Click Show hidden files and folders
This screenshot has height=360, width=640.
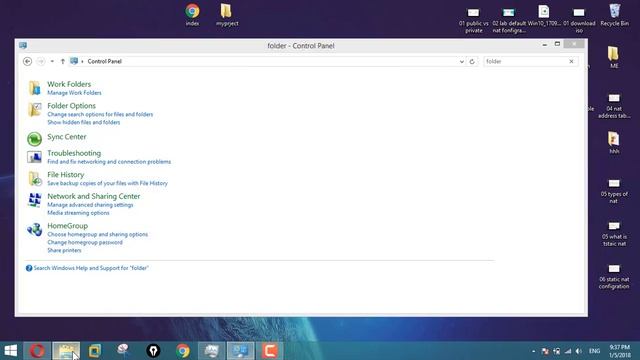point(84,122)
